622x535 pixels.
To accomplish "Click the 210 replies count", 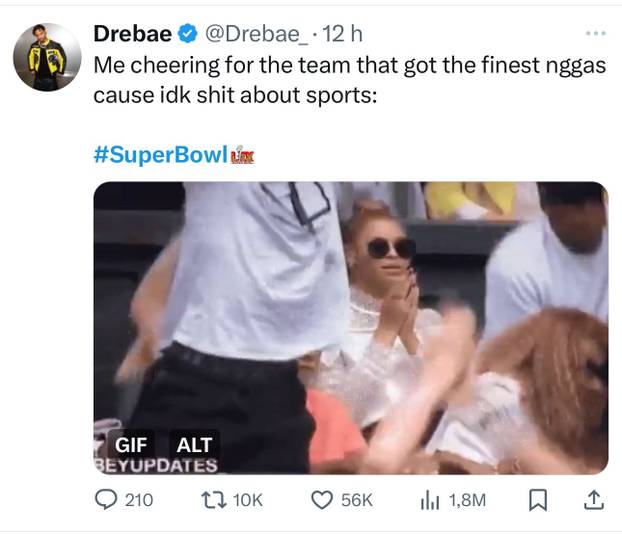I will 139,500.
